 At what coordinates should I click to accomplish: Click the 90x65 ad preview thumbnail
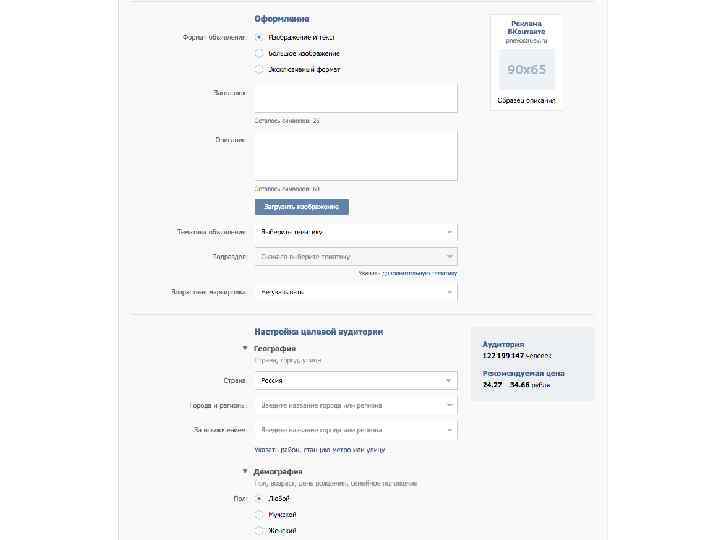[526, 70]
